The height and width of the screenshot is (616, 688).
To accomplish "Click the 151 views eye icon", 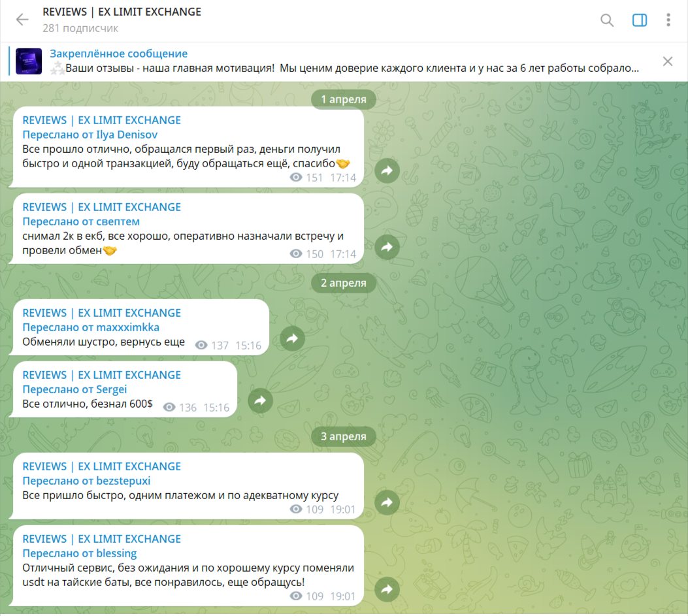I will click(x=296, y=177).
